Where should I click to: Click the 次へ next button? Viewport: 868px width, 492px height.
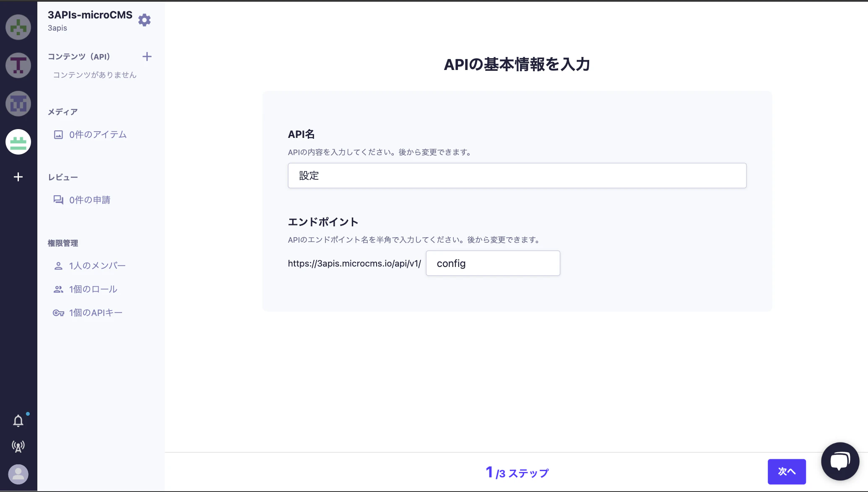(x=787, y=471)
